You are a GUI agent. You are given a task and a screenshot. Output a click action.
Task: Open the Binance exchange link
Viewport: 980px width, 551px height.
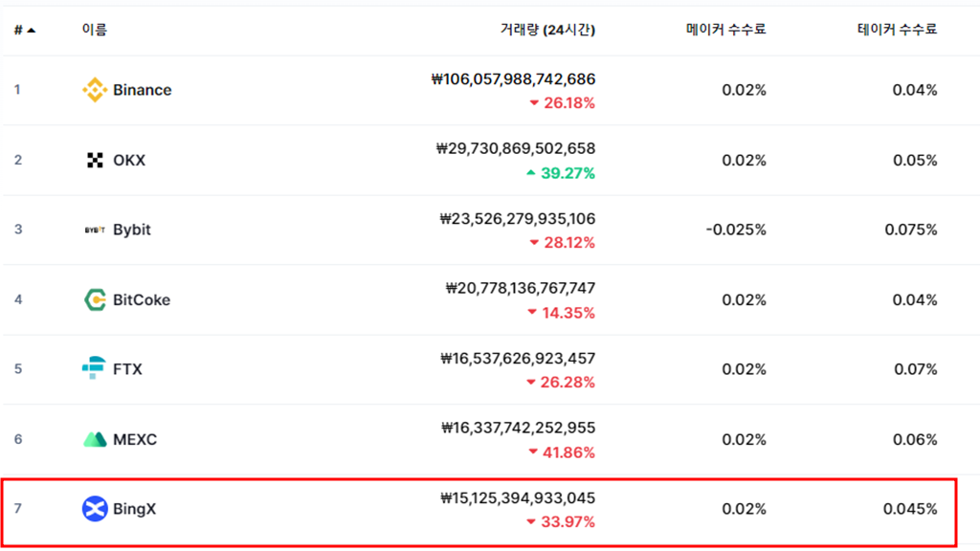coord(142,90)
